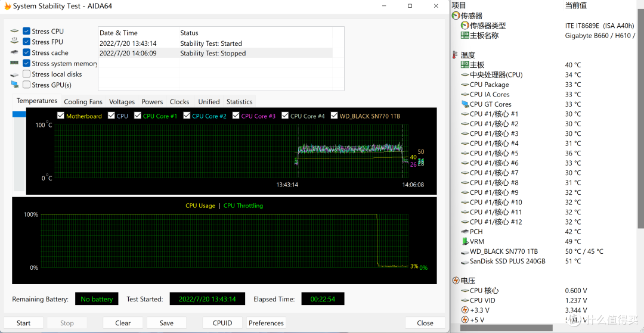This screenshot has width=644, height=333.
Task: Click the AIDA64 flame icon in title bar
Action: [x=7, y=6]
